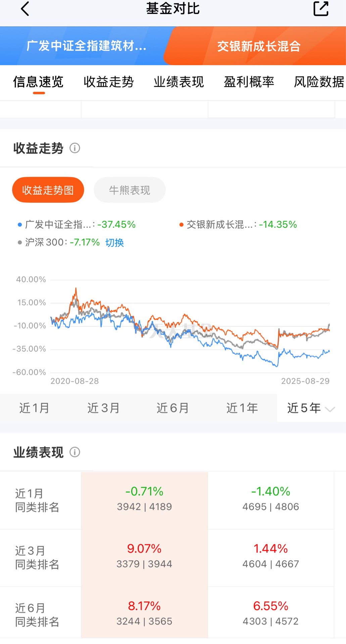Select the 近1月 time range
This screenshot has height=644, width=346.
[x=34, y=408]
